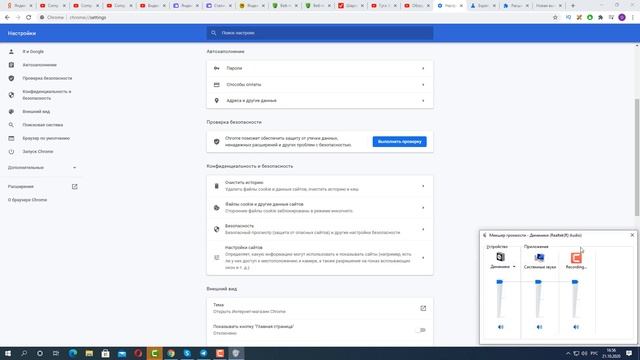Image resolution: width=640 pixels, height=360 pixels.
Task: Mute the Recording app in mixer
Action: pyautogui.click(x=576, y=327)
